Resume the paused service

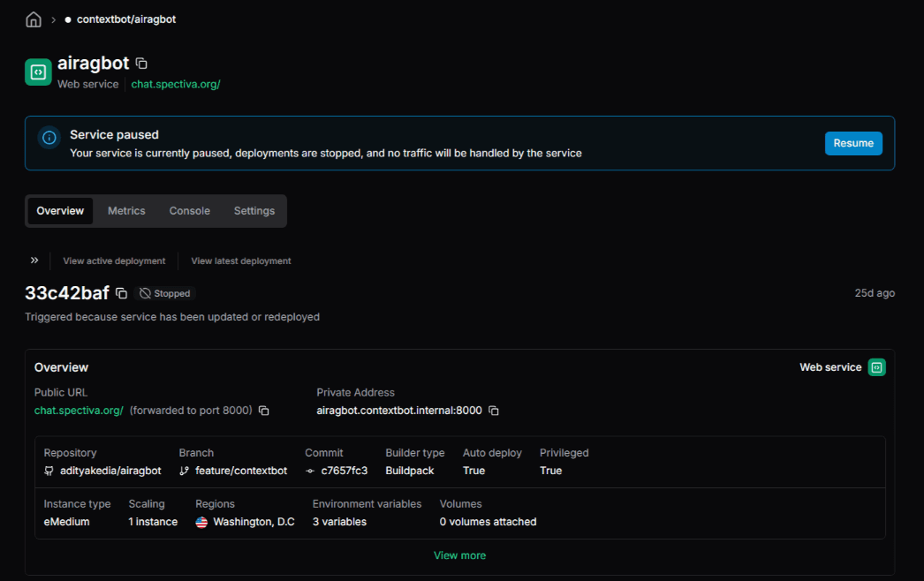click(x=853, y=143)
